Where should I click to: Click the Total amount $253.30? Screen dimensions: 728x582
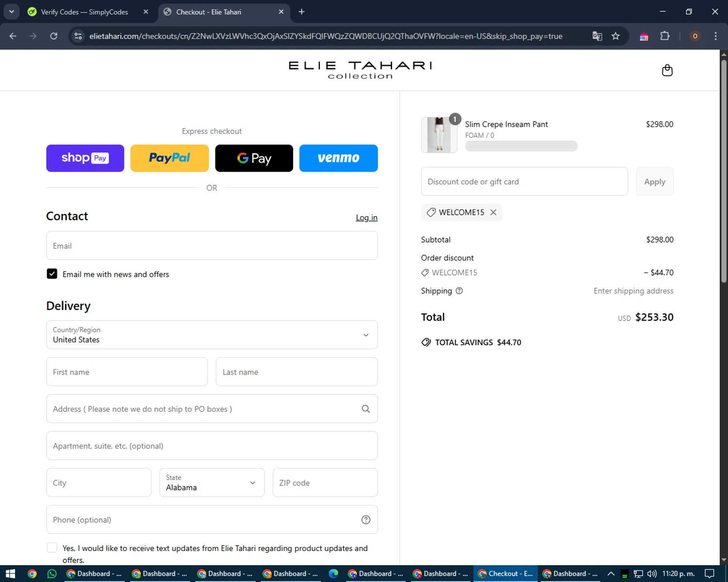pos(654,317)
